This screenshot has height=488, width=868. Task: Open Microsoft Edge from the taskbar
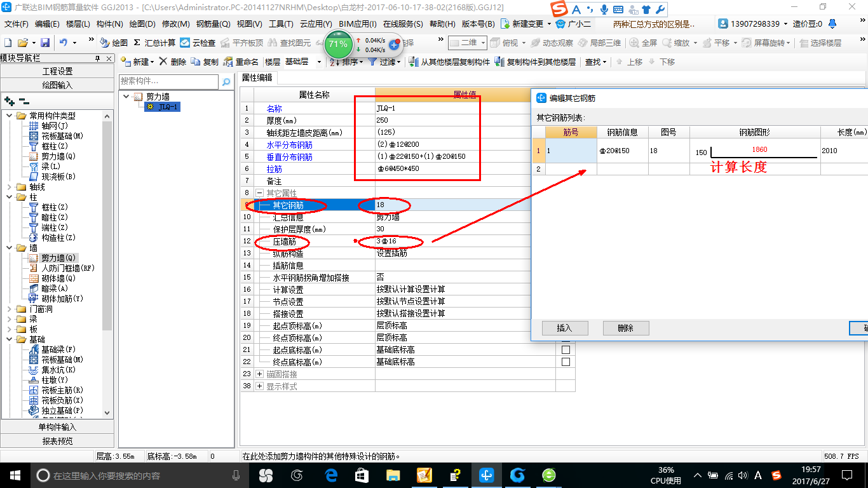coord(331,475)
